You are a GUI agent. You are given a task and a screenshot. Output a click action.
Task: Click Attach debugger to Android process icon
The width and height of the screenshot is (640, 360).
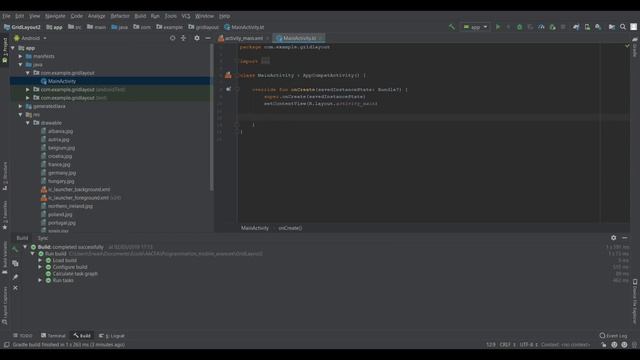pos(552,27)
